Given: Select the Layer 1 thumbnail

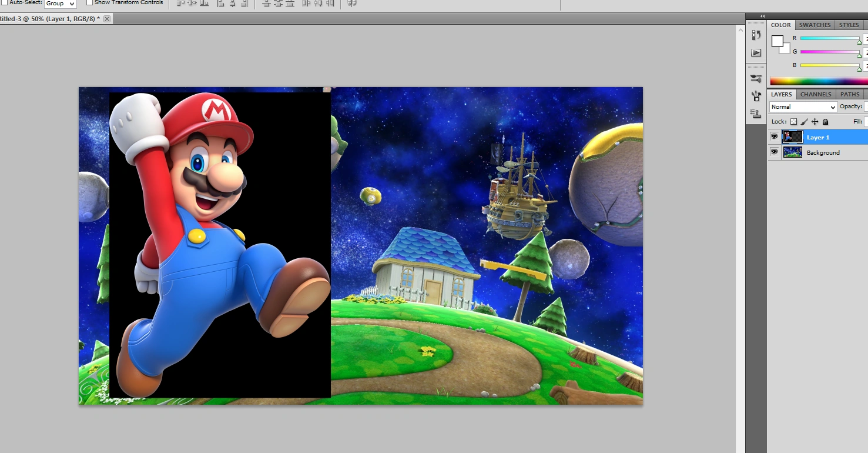Looking at the screenshot, I should point(793,137).
